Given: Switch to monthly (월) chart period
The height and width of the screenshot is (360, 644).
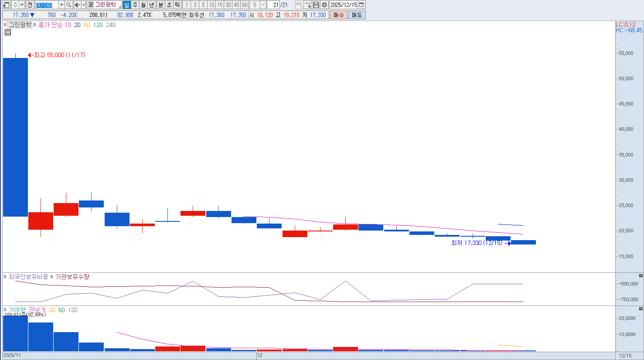Looking at the screenshot, I should [143, 5].
